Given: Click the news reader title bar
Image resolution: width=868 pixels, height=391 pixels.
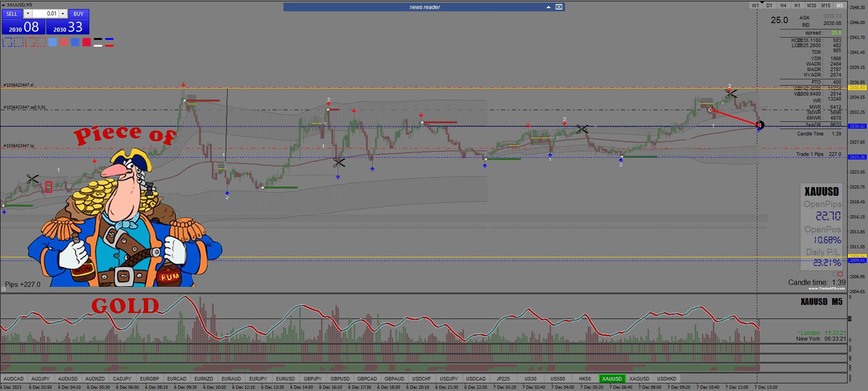Looking at the screenshot, I should pyautogui.click(x=424, y=7).
